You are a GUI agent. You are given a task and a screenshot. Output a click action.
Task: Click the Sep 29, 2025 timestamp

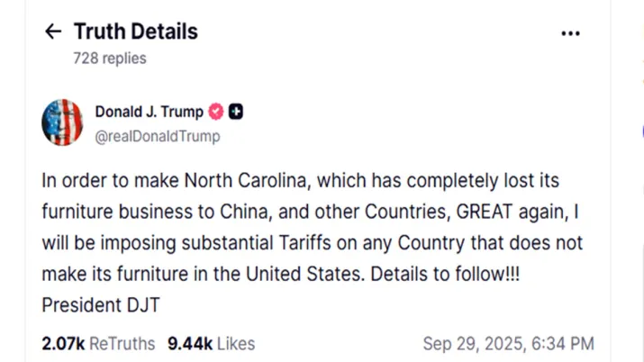(508, 343)
